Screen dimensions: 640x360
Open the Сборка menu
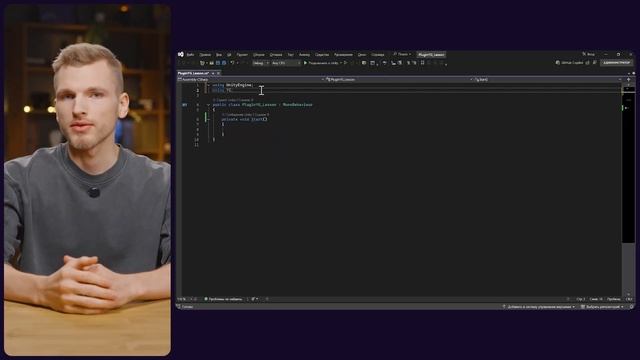(259, 54)
